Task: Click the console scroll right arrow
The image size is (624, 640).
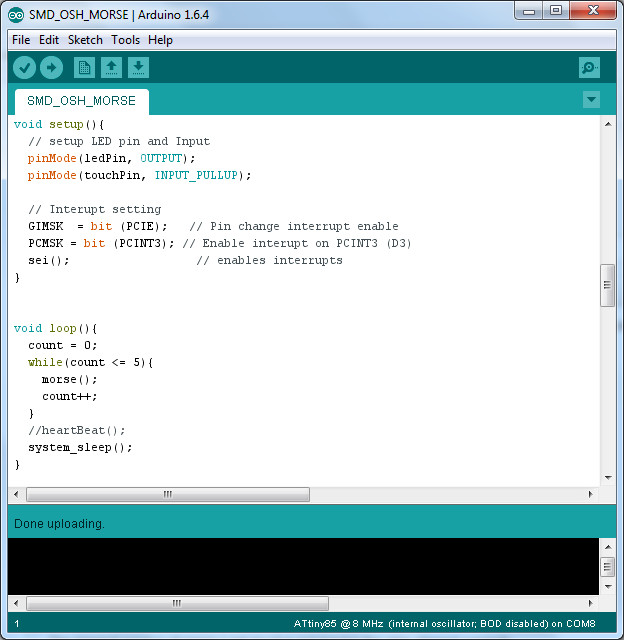Action: 591,603
